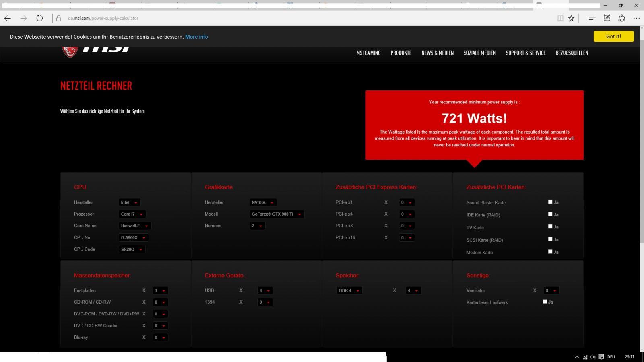Reload the page with the refresh icon
The height and width of the screenshot is (362, 644).
pyautogui.click(x=39, y=18)
